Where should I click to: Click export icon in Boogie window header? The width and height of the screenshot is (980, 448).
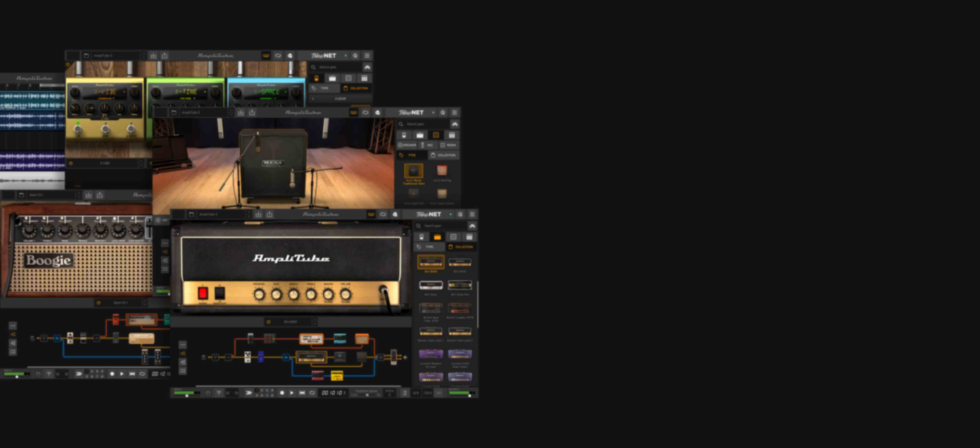click(x=100, y=195)
